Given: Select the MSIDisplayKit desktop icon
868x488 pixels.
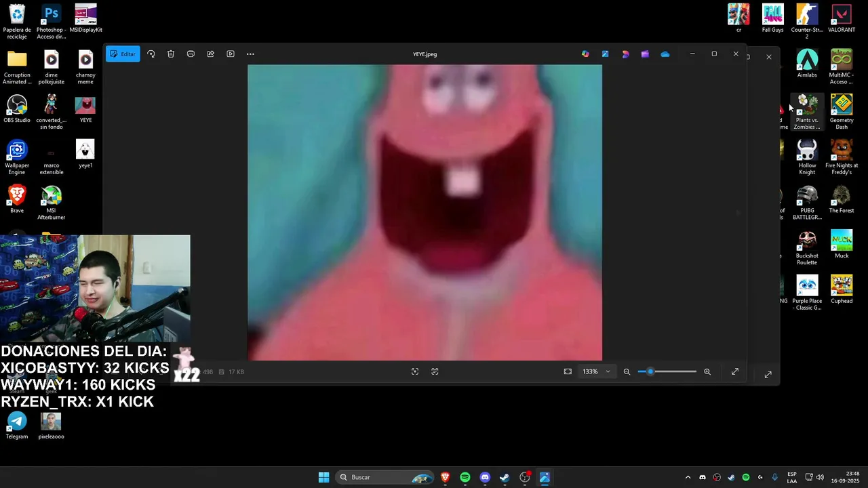Looking at the screenshot, I should coord(85,19).
